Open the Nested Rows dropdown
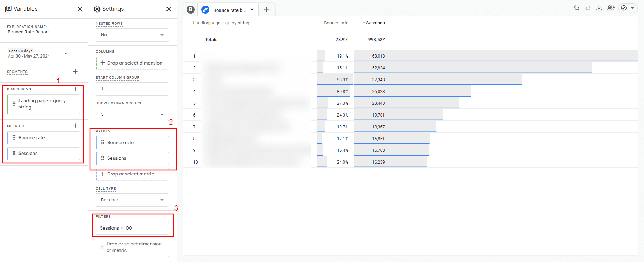 tap(132, 35)
